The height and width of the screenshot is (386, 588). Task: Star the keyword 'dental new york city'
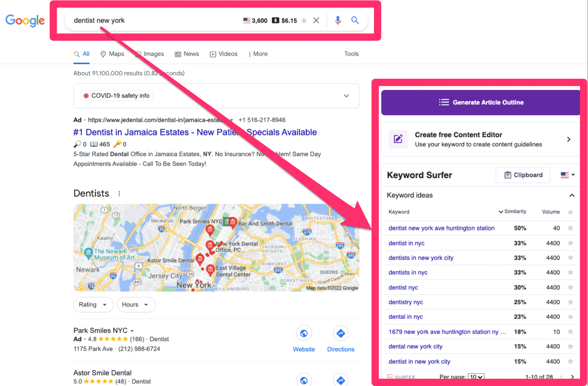coord(570,346)
